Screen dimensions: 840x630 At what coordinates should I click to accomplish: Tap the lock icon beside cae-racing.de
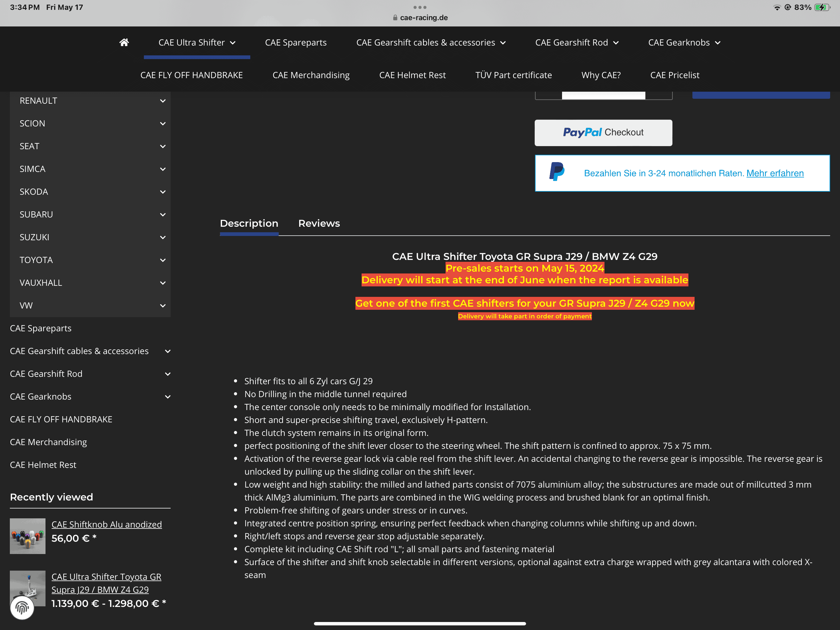(x=395, y=18)
